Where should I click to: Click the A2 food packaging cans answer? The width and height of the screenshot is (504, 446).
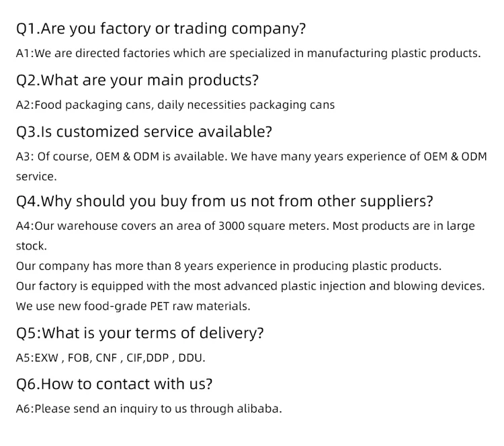tap(175, 105)
